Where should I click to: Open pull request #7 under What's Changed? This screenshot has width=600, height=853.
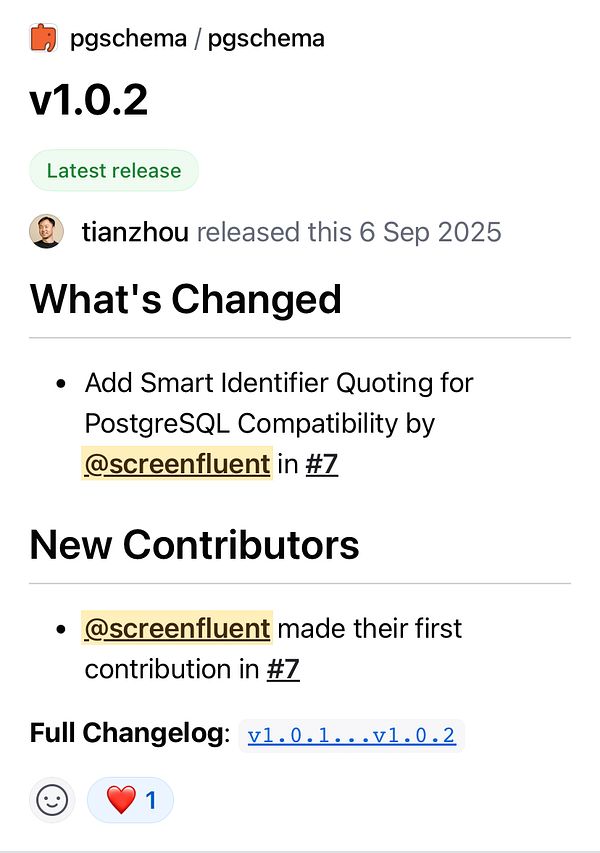[324, 464]
